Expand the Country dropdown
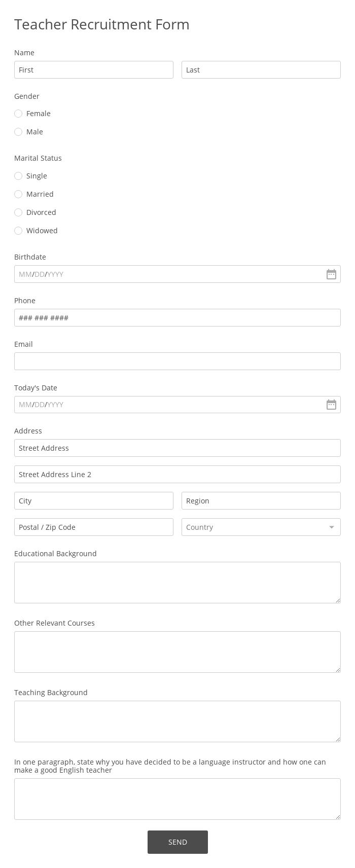Image resolution: width=355 pixels, height=868 pixels. [x=261, y=527]
